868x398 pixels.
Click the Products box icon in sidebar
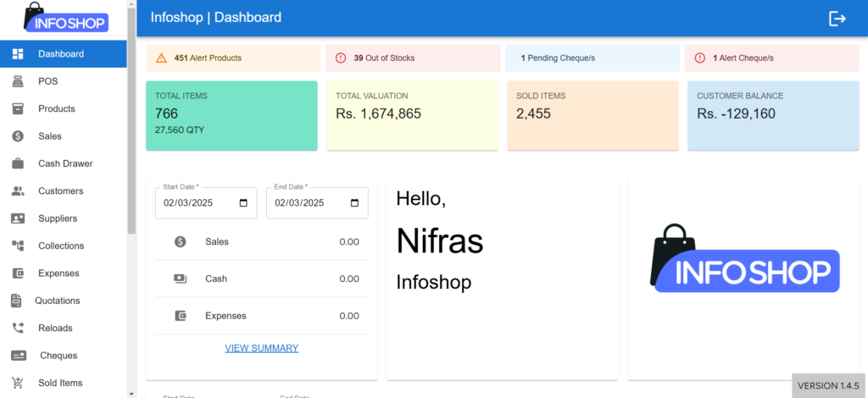[x=18, y=108]
